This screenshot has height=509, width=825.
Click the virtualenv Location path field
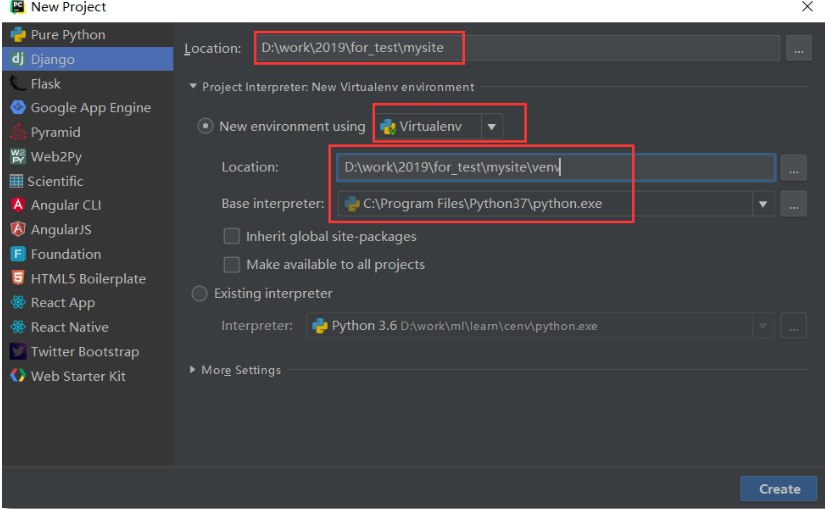tap(556, 167)
